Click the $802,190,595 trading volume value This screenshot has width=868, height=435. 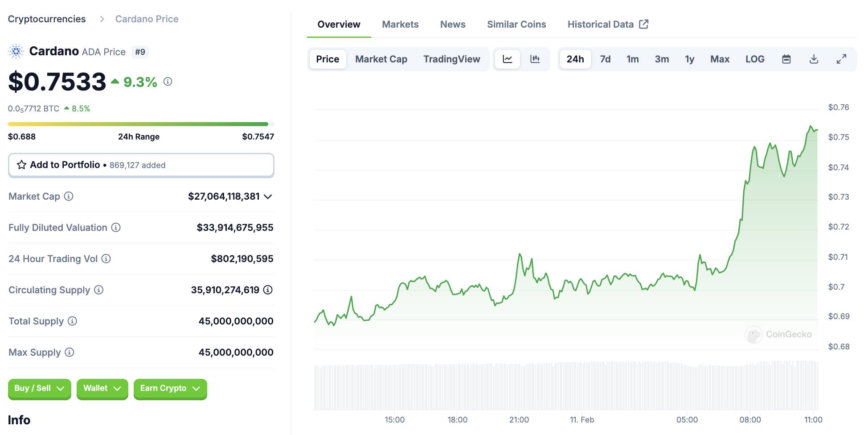(242, 259)
